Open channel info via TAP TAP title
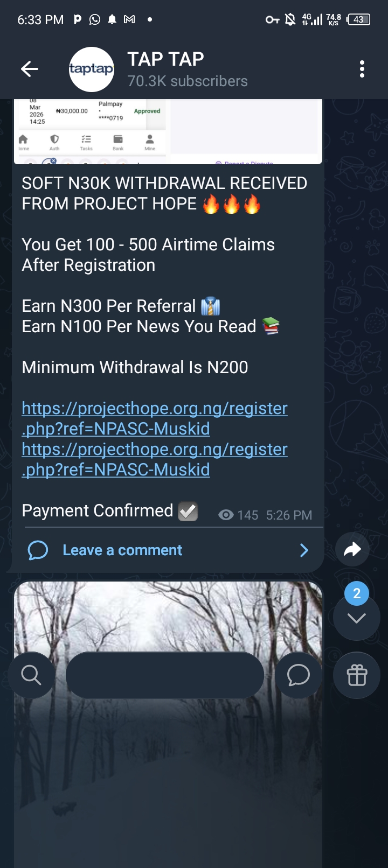This screenshot has height=868, width=388. tap(165, 59)
